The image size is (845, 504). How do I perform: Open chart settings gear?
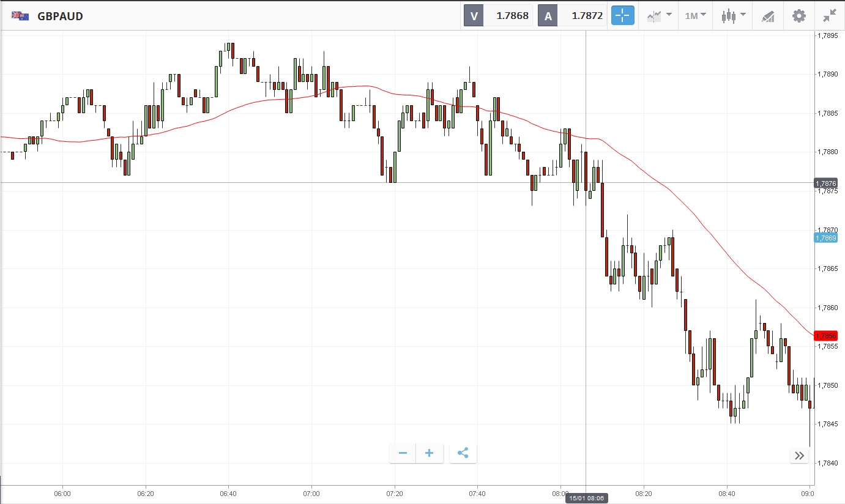(799, 16)
